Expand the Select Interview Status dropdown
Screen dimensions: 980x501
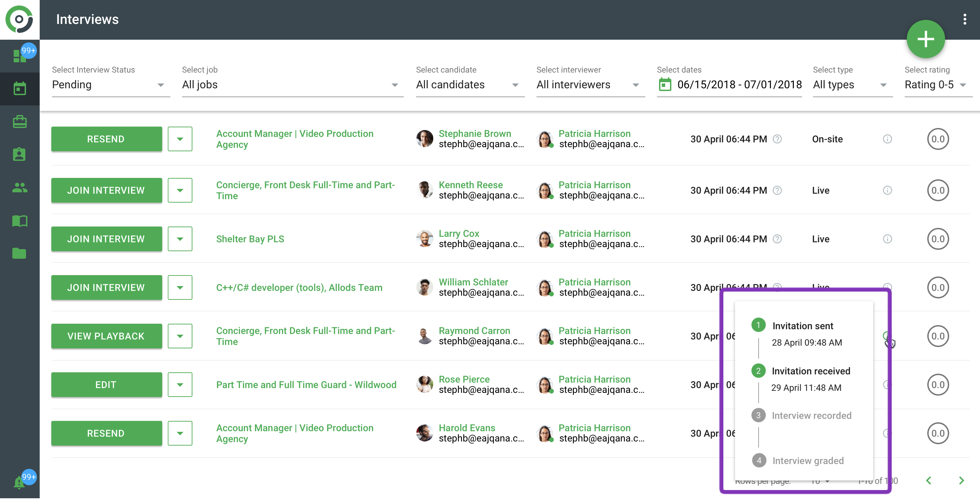point(110,85)
